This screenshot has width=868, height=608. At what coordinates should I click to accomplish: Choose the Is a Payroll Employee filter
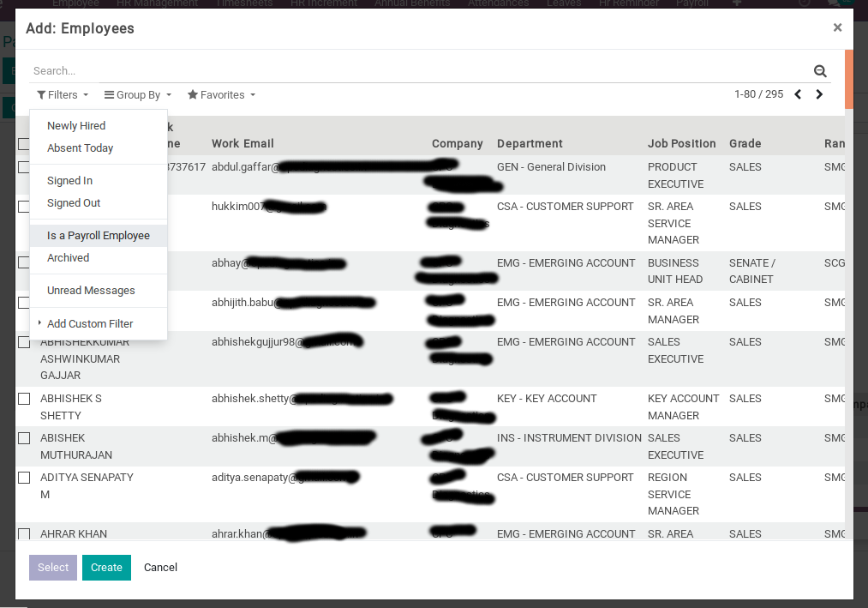99,236
